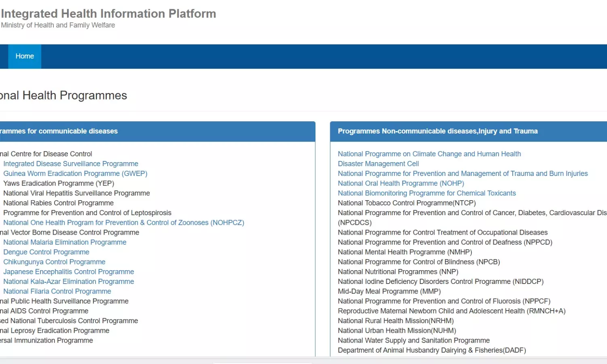Viewport: 607px width, 364px height.
Task: Click Chikungunya Control Programme link
Action: 54,262
